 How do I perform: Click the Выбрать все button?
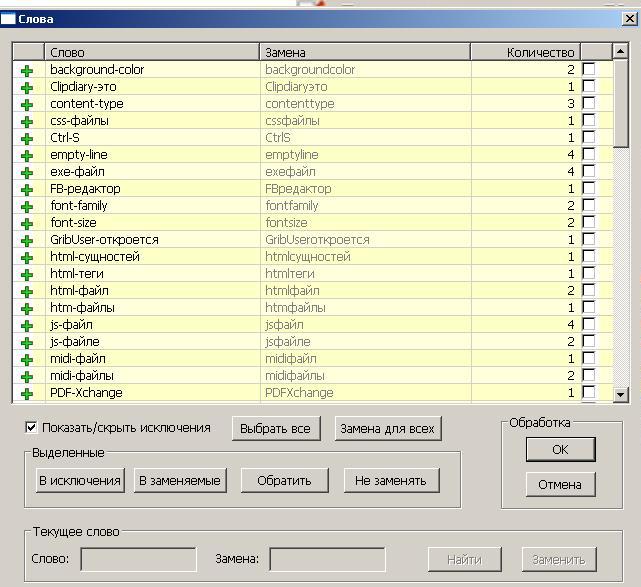276,428
